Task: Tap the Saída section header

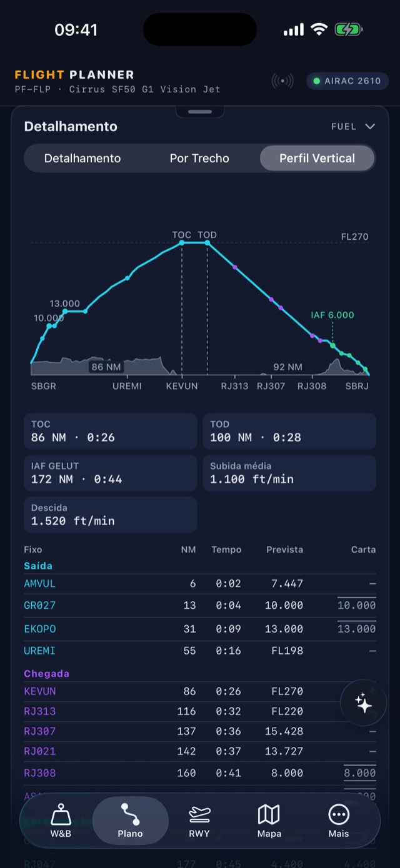Action: [x=38, y=566]
